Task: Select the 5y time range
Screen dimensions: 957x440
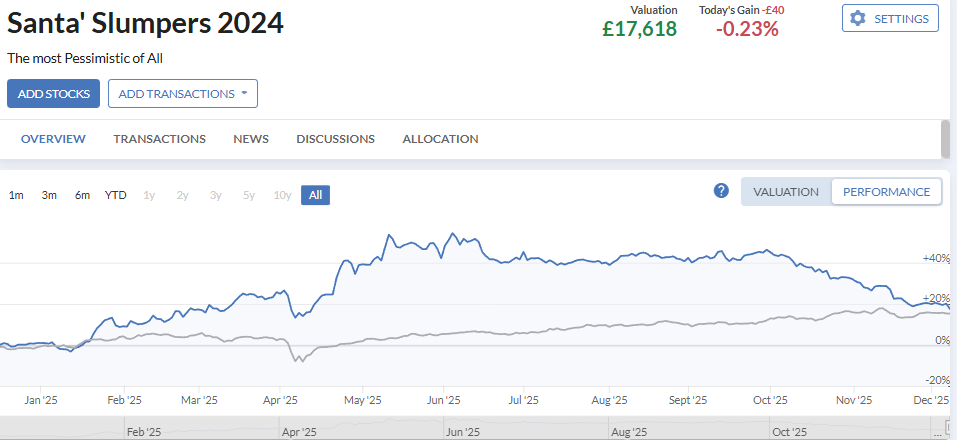Action: [x=248, y=195]
